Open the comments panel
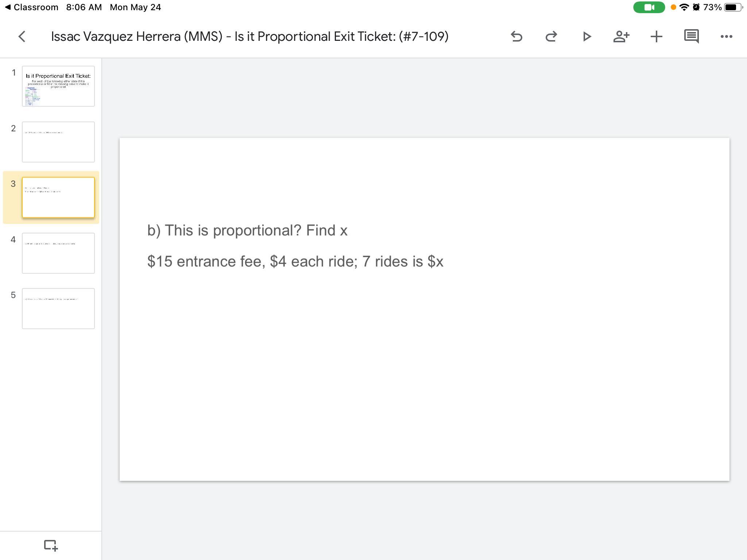The width and height of the screenshot is (747, 560). tap(691, 36)
